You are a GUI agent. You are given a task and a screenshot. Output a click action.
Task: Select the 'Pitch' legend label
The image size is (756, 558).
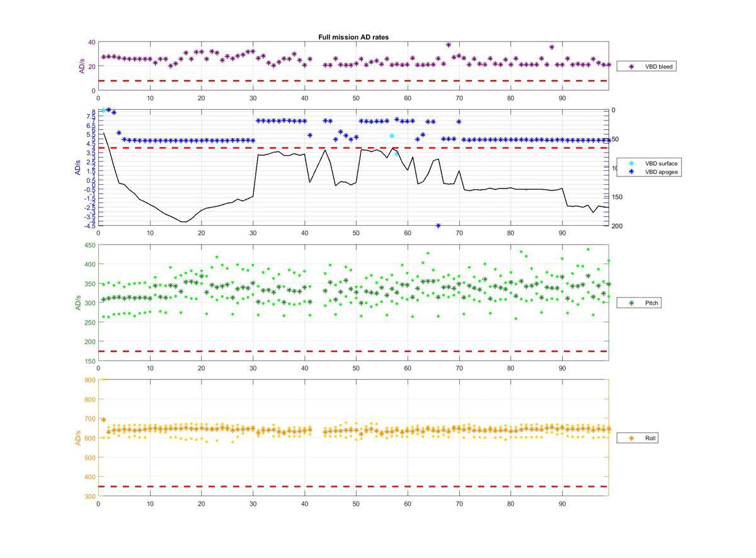pos(652,303)
